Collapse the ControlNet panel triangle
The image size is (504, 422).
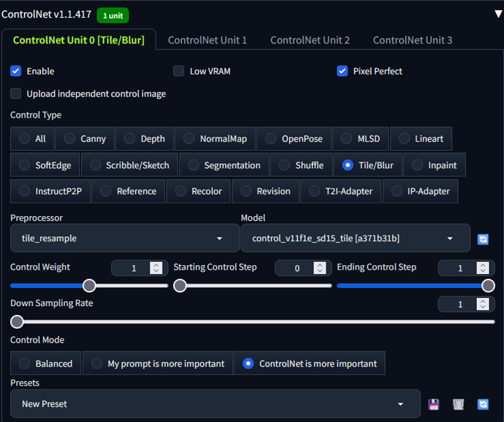pyautogui.click(x=498, y=14)
